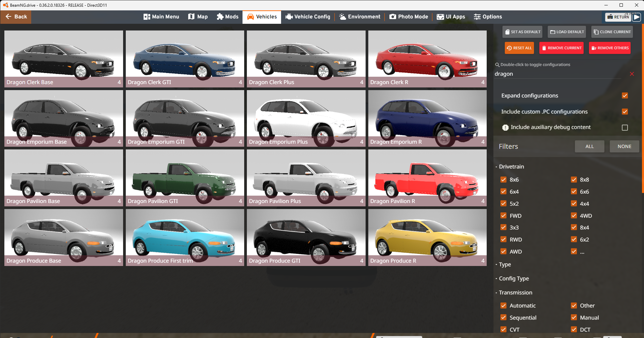Viewport: 644px width, 338px height.
Task: Uncheck the DCT transmission filter
Action: coord(574,330)
